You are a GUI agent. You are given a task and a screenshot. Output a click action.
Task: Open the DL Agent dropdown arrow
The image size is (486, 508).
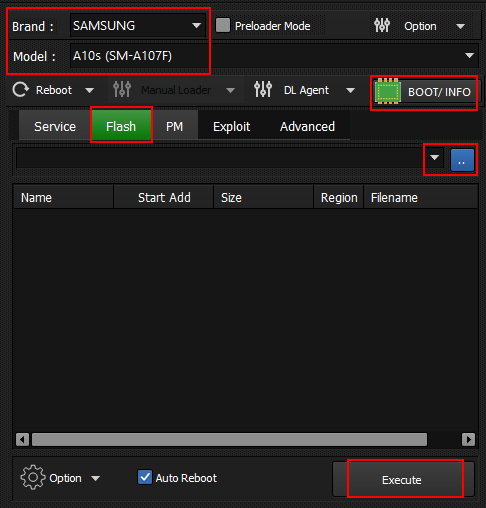tap(350, 90)
